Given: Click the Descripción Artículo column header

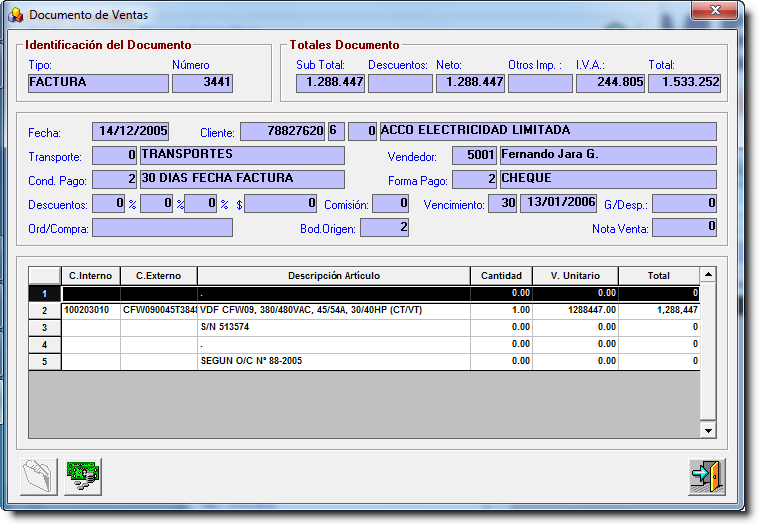Looking at the screenshot, I should (334, 276).
